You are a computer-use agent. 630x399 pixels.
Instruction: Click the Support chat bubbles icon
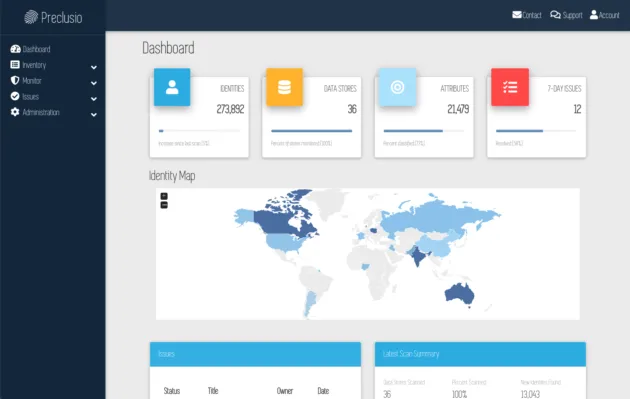click(x=555, y=15)
